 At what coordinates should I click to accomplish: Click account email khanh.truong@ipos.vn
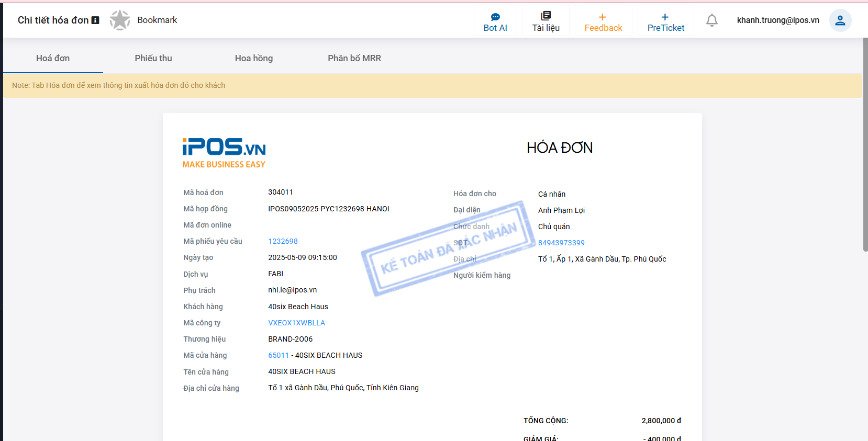(x=778, y=20)
